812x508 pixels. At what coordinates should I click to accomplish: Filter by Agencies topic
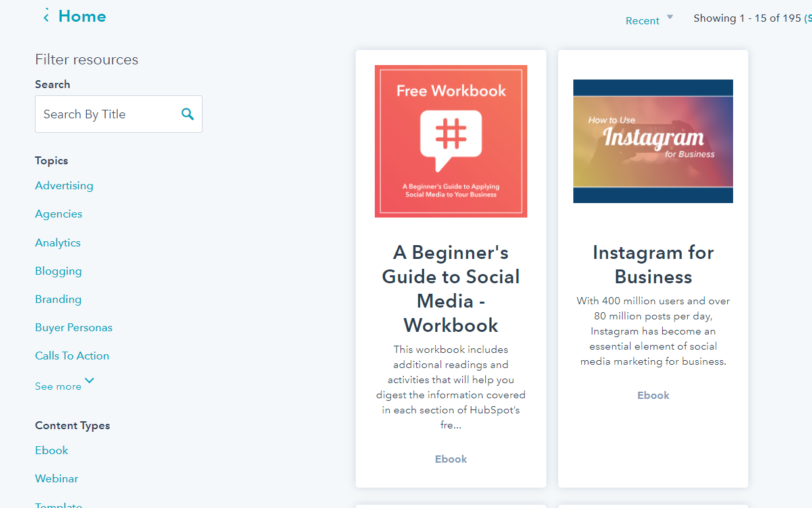tap(59, 214)
